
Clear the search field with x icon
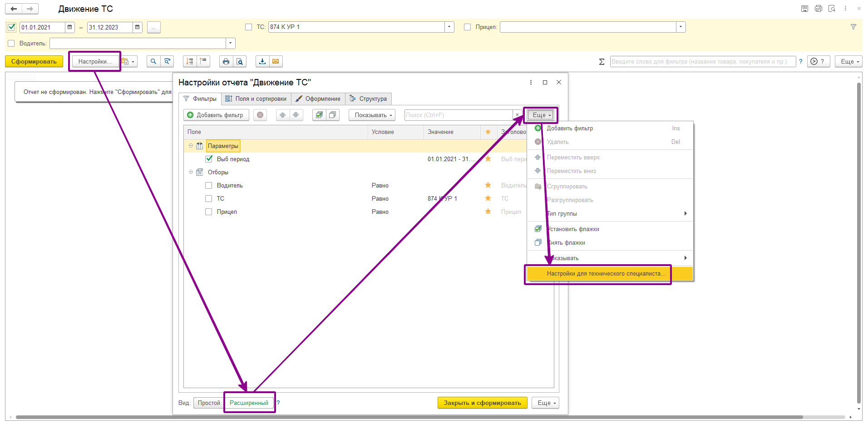[517, 115]
